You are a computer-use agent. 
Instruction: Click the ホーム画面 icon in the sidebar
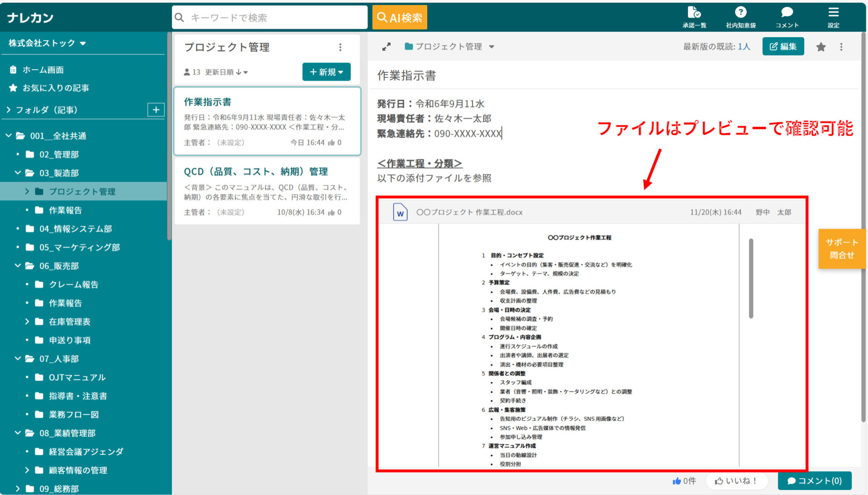tap(14, 69)
